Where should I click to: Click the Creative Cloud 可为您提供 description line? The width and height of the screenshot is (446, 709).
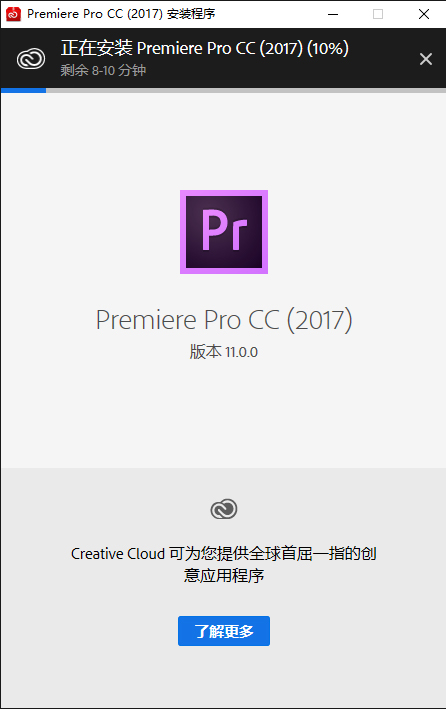click(x=224, y=553)
